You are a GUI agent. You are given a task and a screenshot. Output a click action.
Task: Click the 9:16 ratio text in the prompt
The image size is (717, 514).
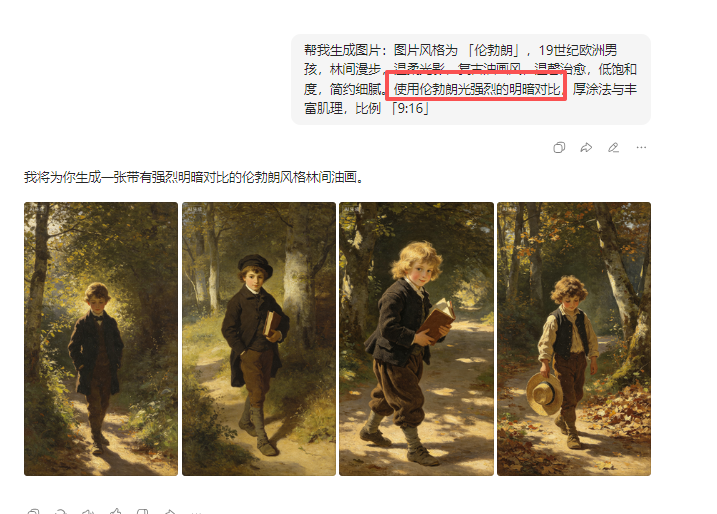click(x=410, y=108)
